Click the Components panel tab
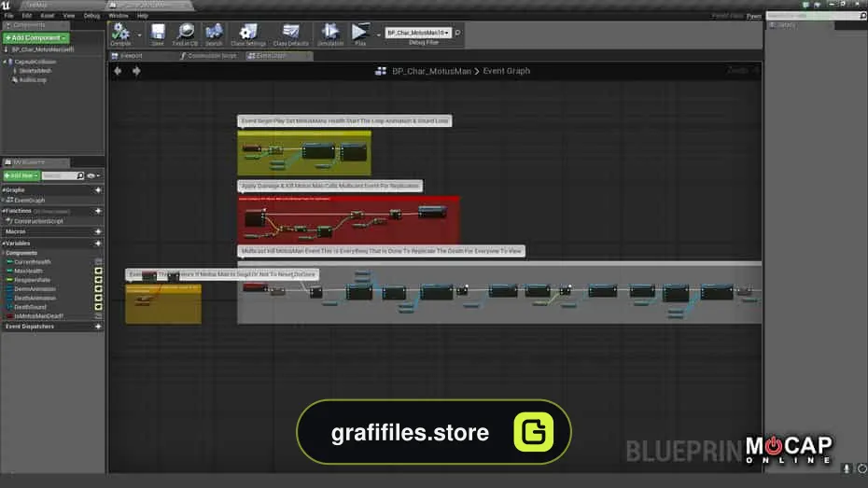 (35, 25)
